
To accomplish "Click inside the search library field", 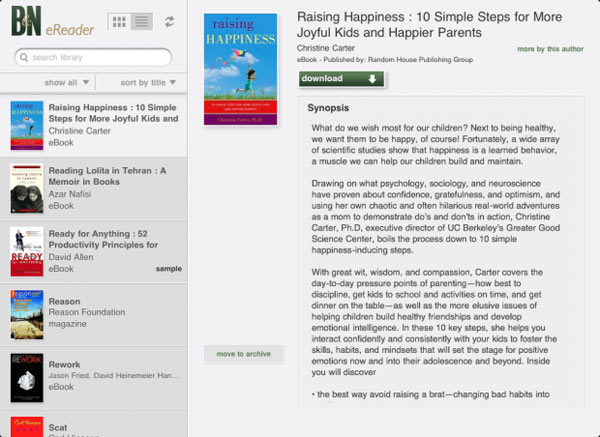I will pyautogui.click(x=98, y=58).
